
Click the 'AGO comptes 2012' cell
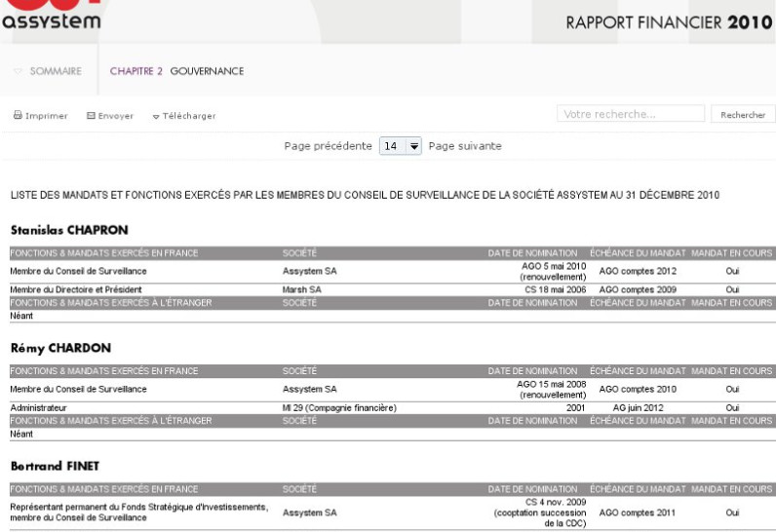[x=638, y=271]
